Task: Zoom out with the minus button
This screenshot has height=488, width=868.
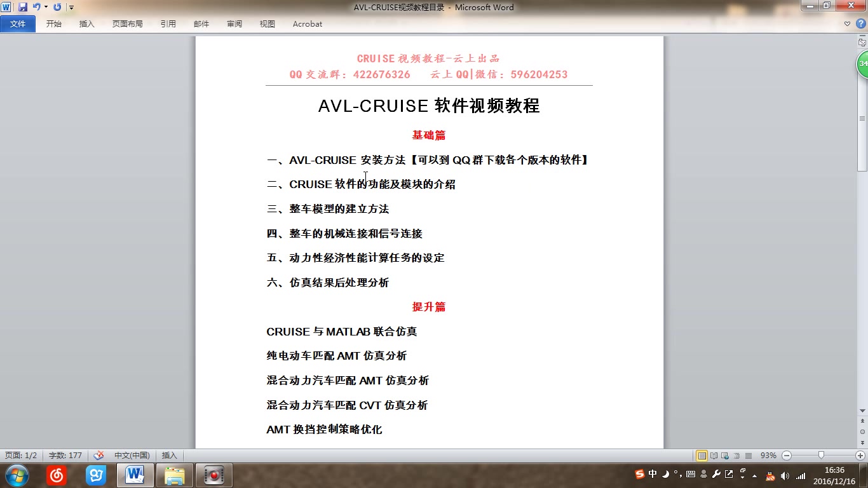Action: tap(787, 456)
